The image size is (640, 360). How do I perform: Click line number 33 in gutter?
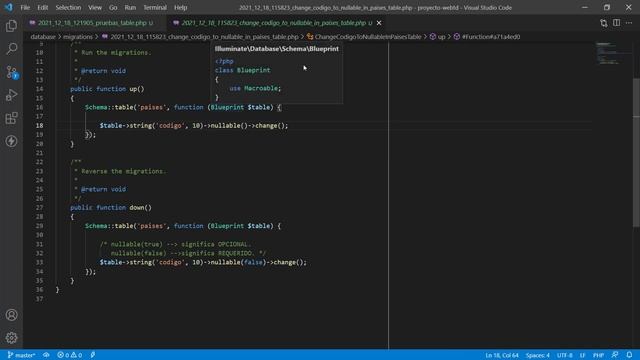pos(39,262)
